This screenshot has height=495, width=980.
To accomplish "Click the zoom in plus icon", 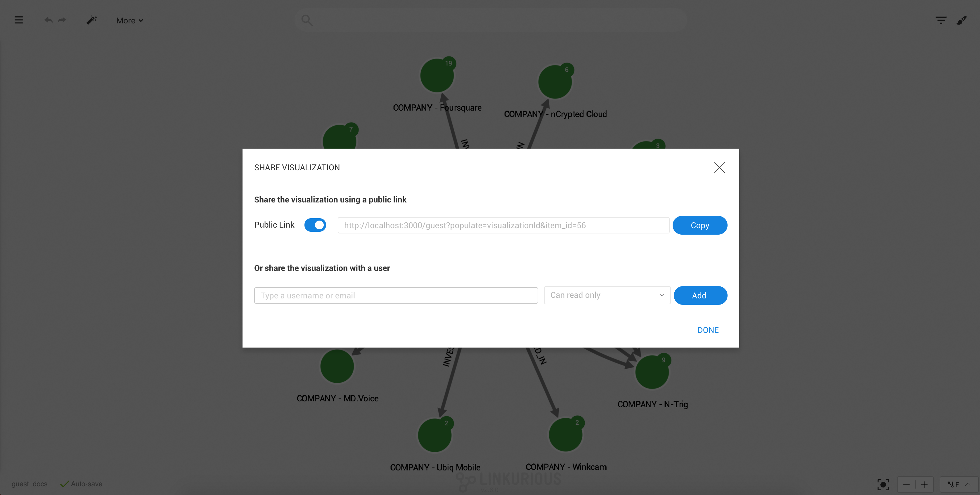I will [924, 484].
